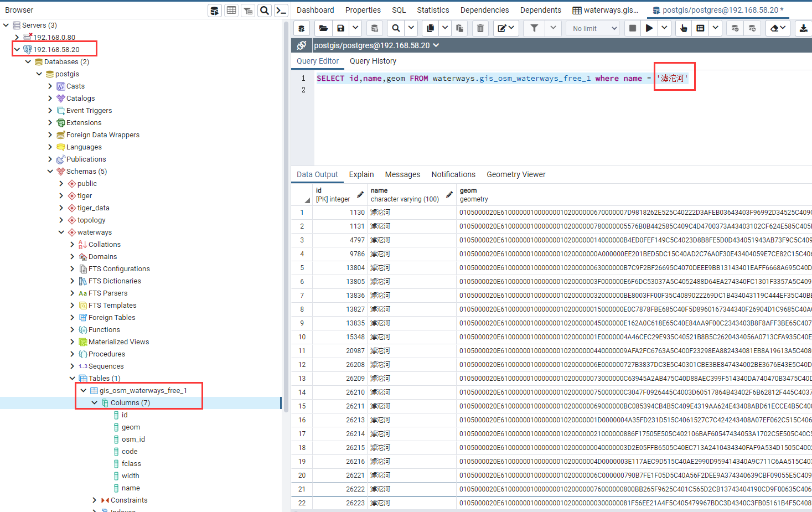Open the Query History tab
The height and width of the screenshot is (512, 812).
point(373,61)
